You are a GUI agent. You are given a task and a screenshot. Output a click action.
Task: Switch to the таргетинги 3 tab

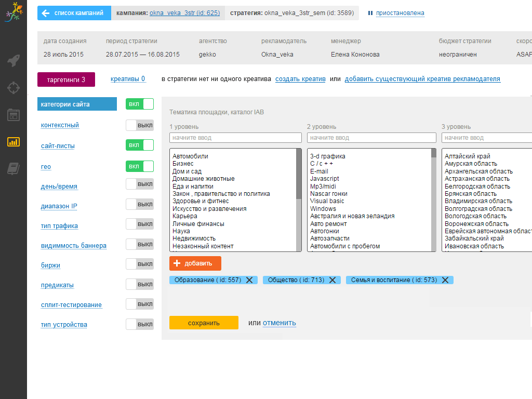coord(66,79)
